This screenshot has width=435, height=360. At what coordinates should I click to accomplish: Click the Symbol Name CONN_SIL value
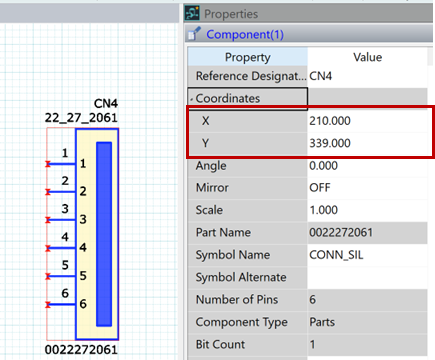coord(367,255)
